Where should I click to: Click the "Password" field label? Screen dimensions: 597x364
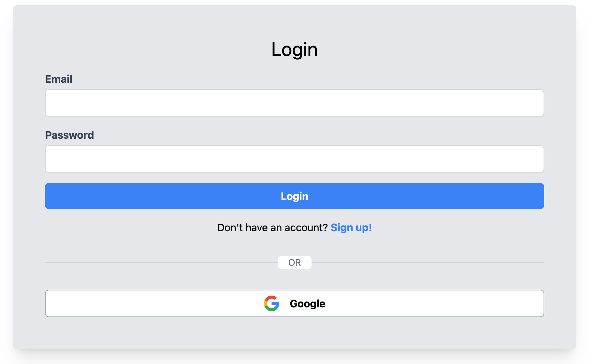point(69,135)
